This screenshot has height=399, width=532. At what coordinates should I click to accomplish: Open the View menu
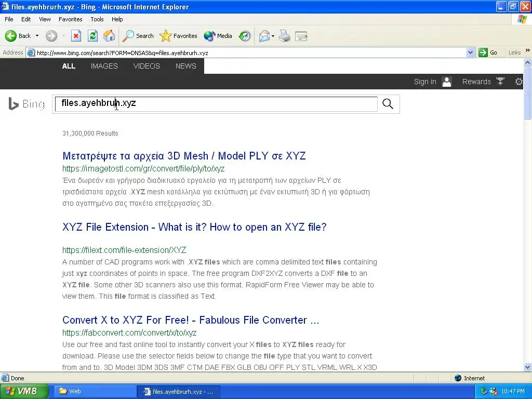tap(45, 19)
